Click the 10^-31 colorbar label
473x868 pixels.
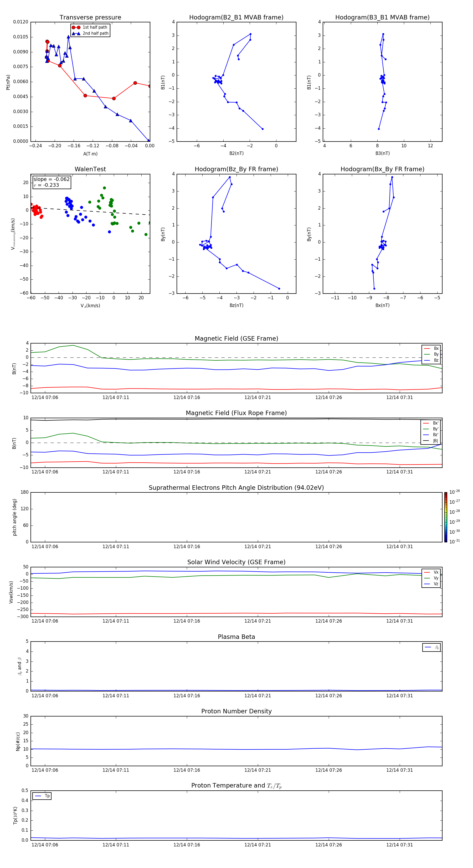[455, 542]
